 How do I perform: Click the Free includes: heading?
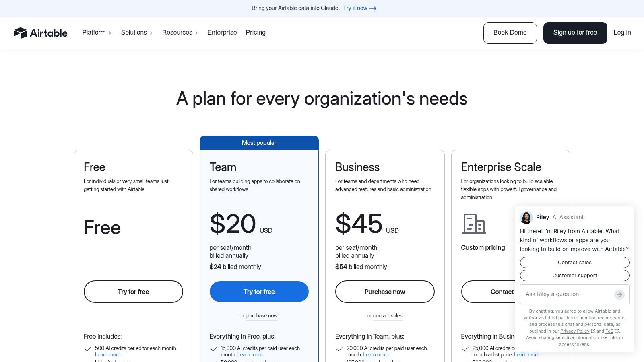pos(103,337)
